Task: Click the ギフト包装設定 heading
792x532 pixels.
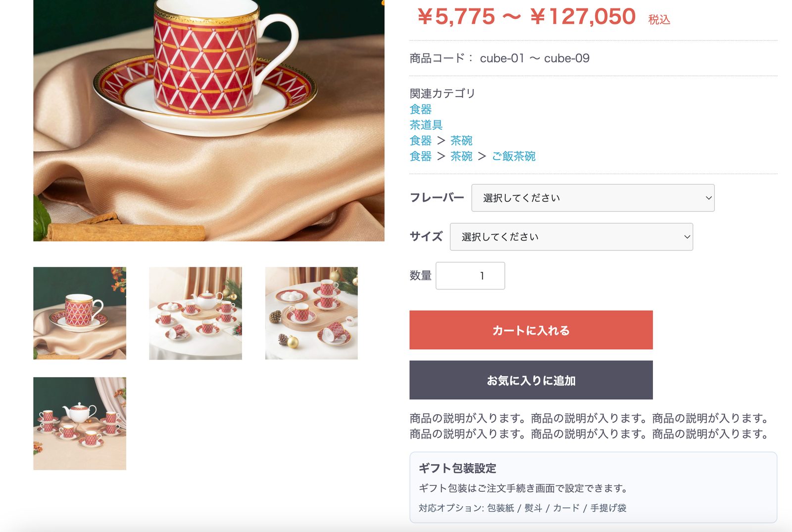Action: click(x=458, y=468)
